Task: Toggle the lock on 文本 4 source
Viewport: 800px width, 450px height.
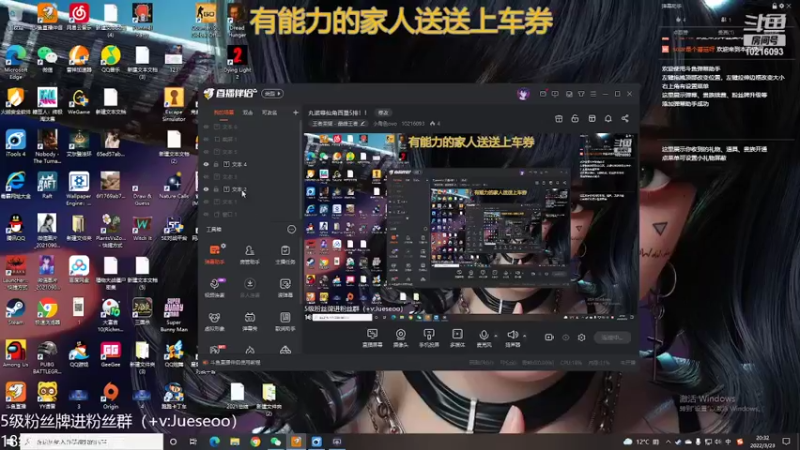Action: pos(216,164)
